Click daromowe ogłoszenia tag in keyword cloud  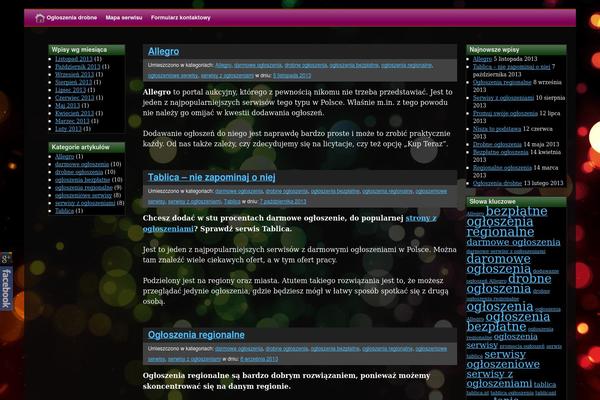499,264
